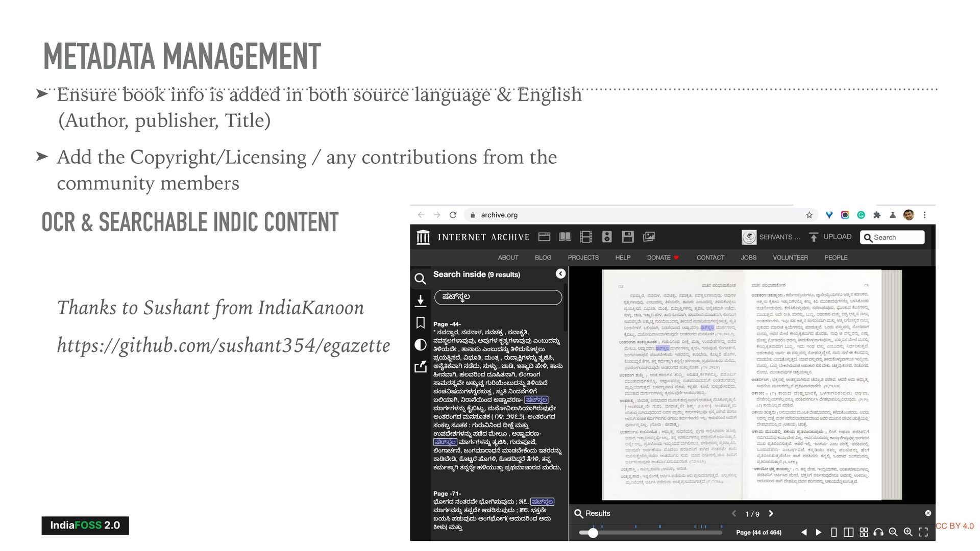
Task: Click the UPLOAD button
Action: 830,237
